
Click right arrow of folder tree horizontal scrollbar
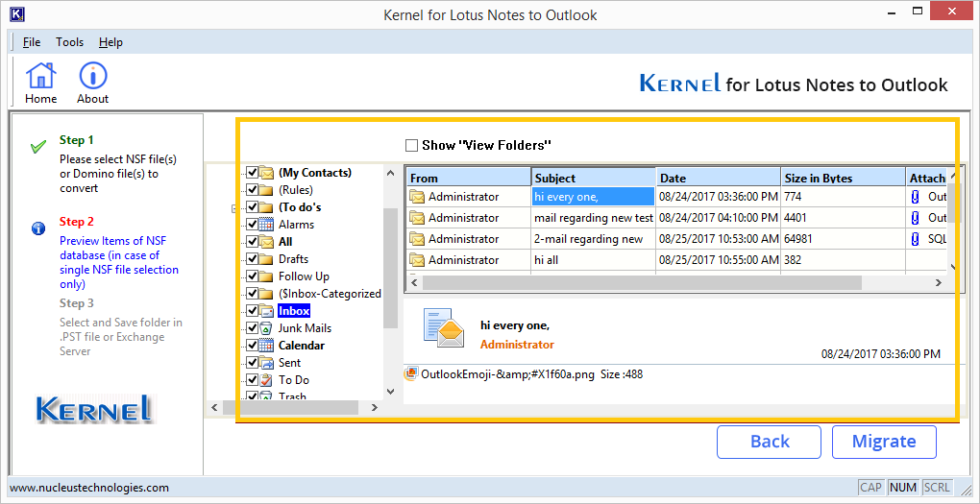click(x=375, y=408)
